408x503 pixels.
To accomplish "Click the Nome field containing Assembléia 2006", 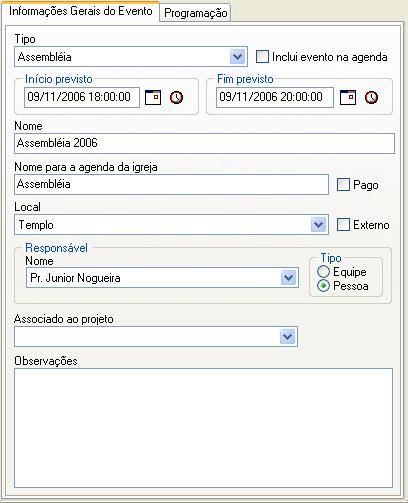I will (x=204, y=143).
